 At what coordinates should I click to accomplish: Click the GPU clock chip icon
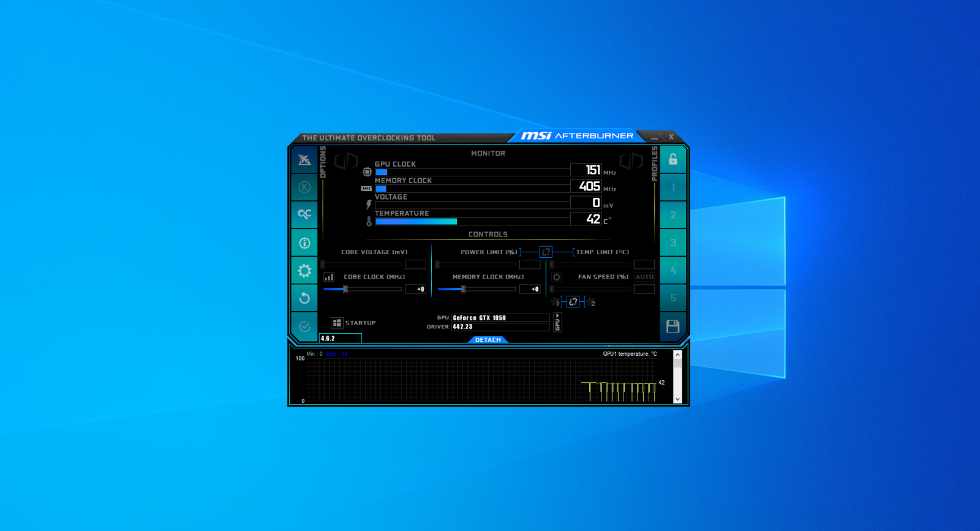tap(367, 172)
